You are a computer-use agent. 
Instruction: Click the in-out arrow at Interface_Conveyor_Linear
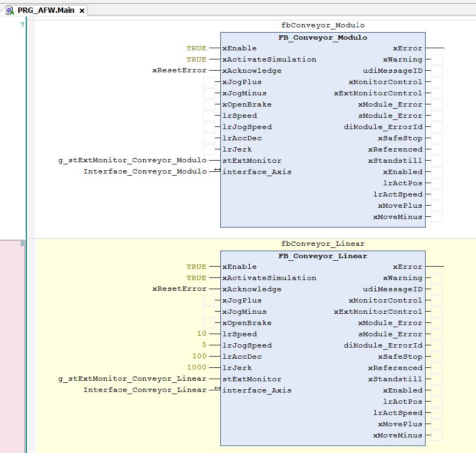pos(217,389)
